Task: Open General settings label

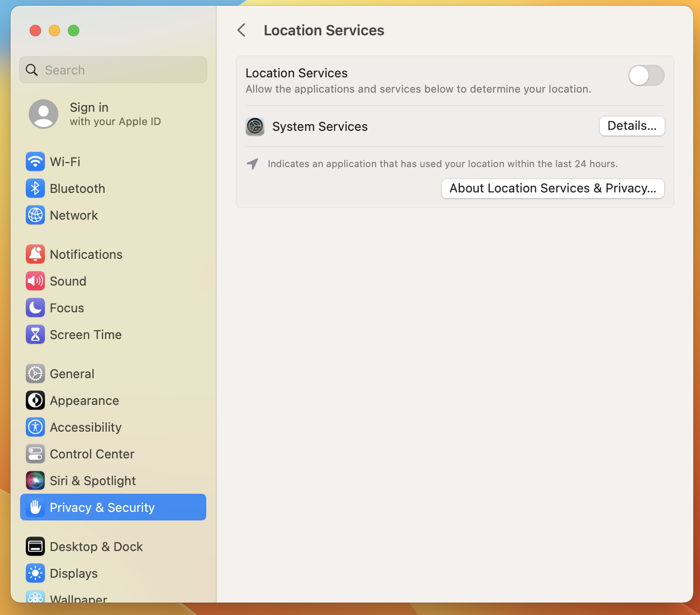Action: tap(72, 374)
